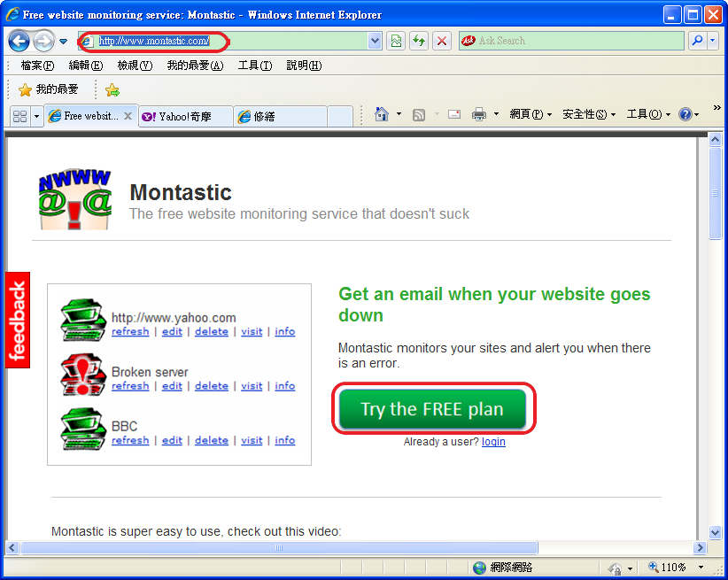Click the green computer icon beside BBC
The height and width of the screenshot is (580, 728).
click(83, 429)
